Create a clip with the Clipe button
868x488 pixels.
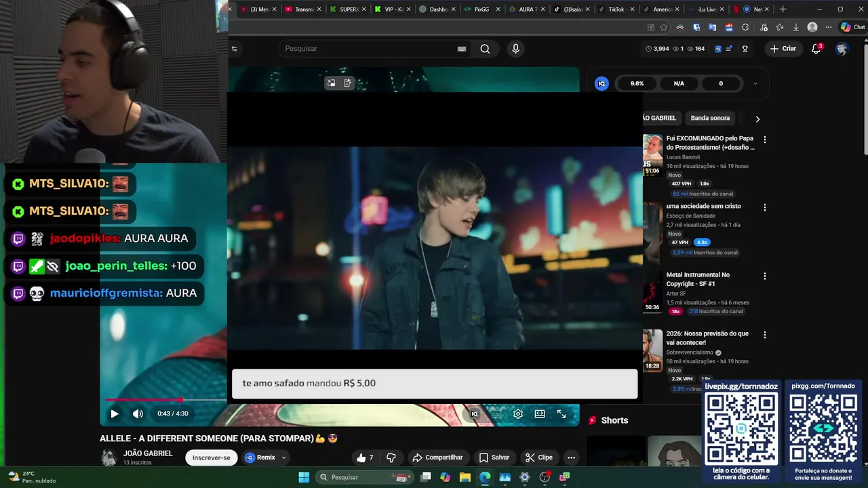(x=538, y=457)
